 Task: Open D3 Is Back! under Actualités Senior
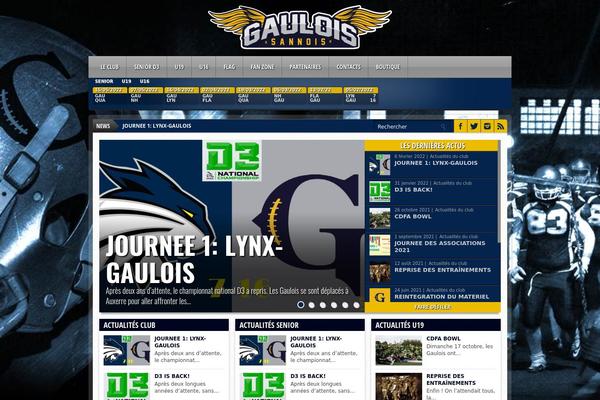pyautogui.click(x=308, y=376)
